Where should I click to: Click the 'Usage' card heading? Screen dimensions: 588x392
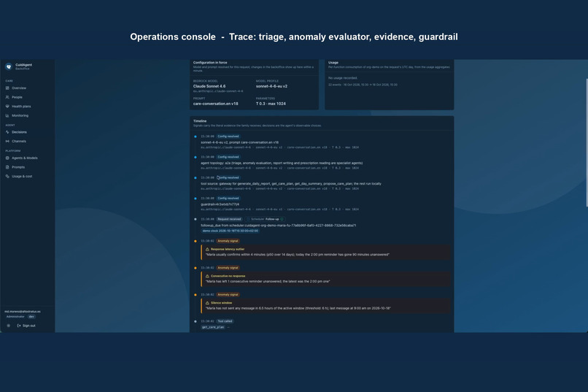pos(333,63)
